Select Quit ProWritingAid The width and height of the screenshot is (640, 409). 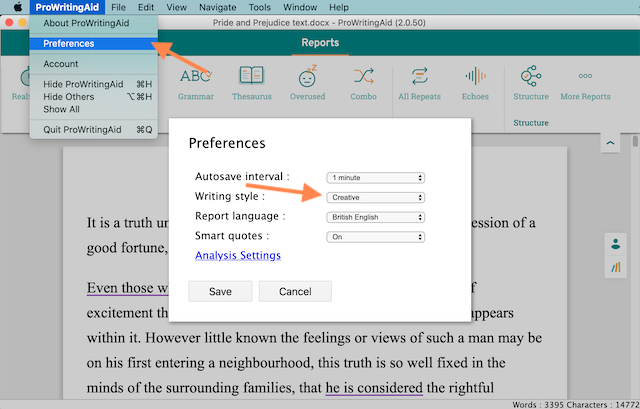coord(93,129)
